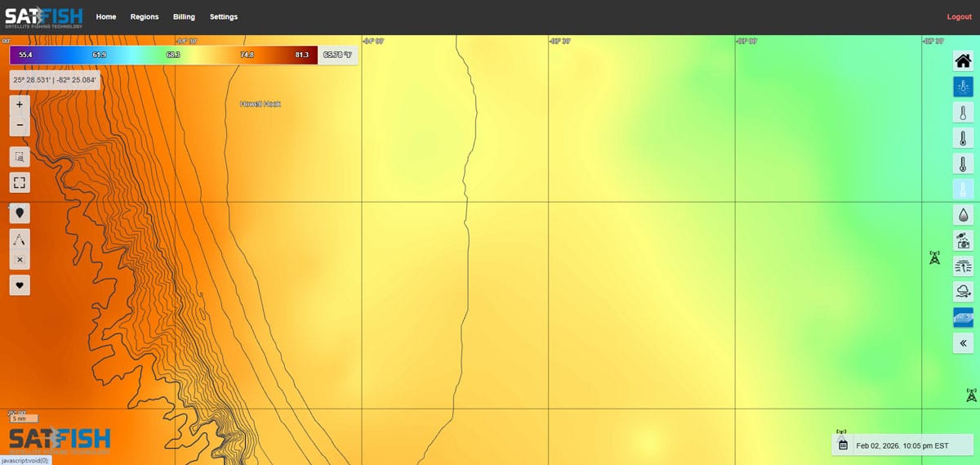The height and width of the screenshot is (465, 980).
Task: Open the Regions menu
Action: [145, 17]
